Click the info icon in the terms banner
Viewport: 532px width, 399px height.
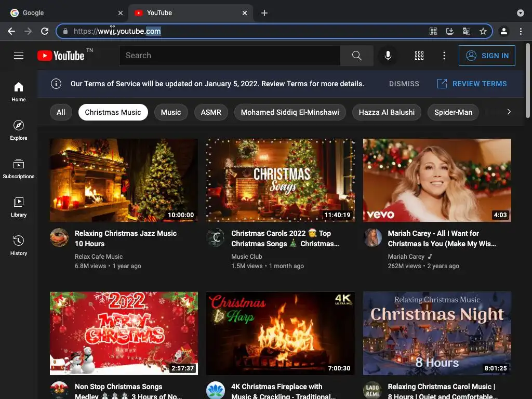[x=56, y=84]
